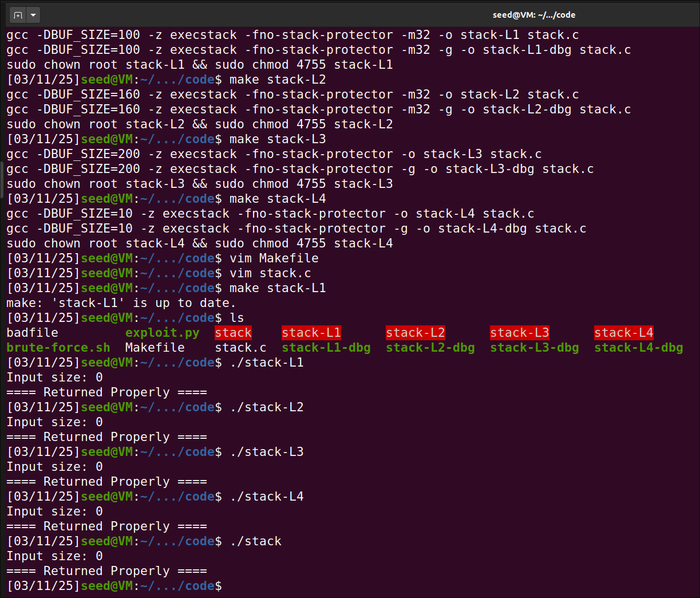Click the "make: 'stack-L1' is up to date." line
700x598 pixels.
pos(121,303)
